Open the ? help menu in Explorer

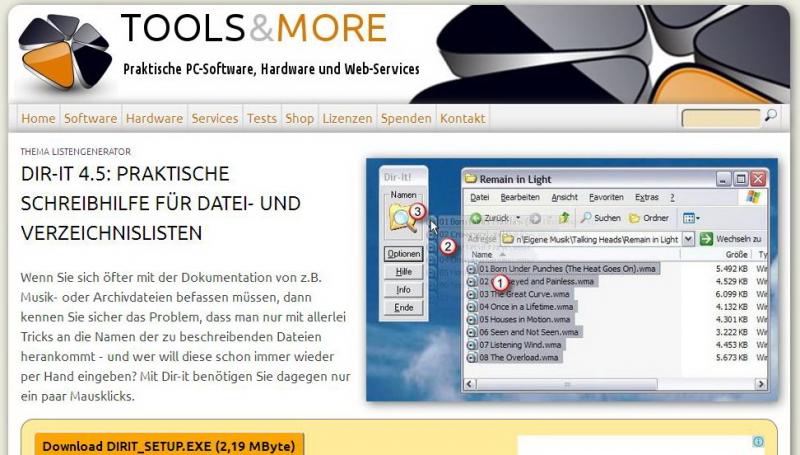(672, 197)
